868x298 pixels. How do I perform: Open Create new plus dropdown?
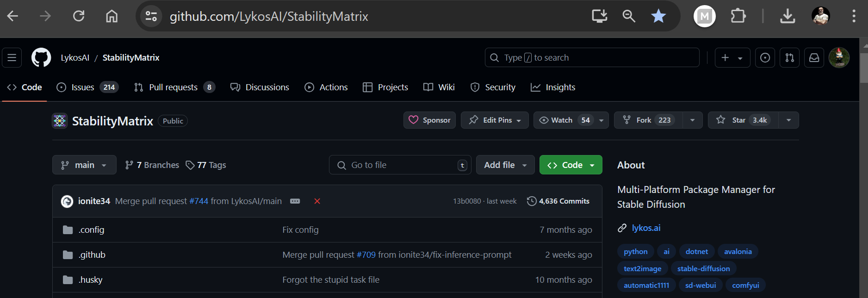(732, 58)
